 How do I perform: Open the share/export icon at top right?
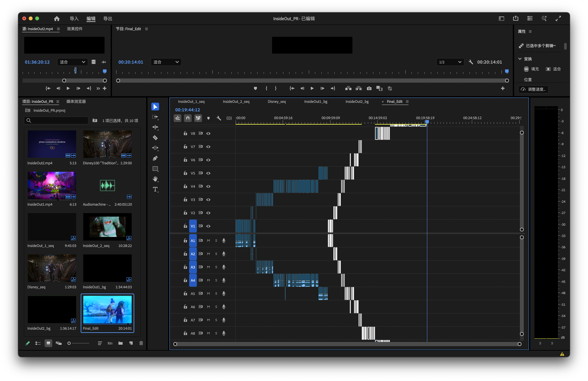tap(516, 19)
